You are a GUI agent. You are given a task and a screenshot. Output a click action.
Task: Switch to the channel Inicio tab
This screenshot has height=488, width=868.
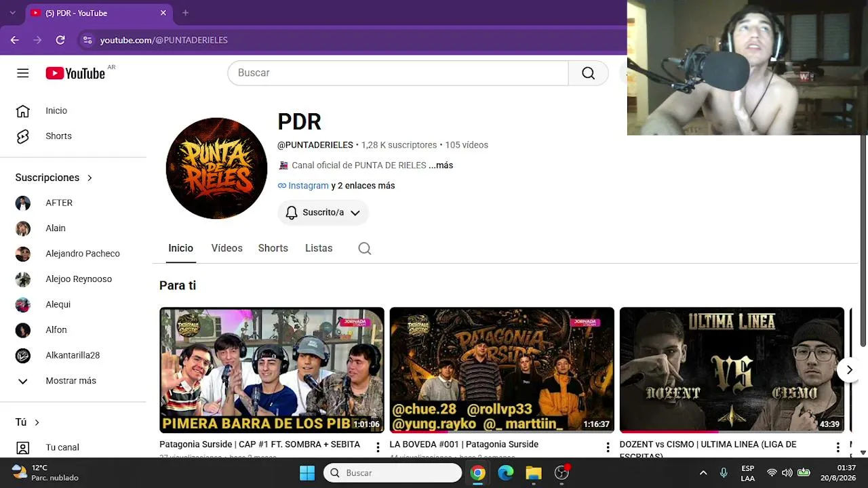(x=181, y=248)
